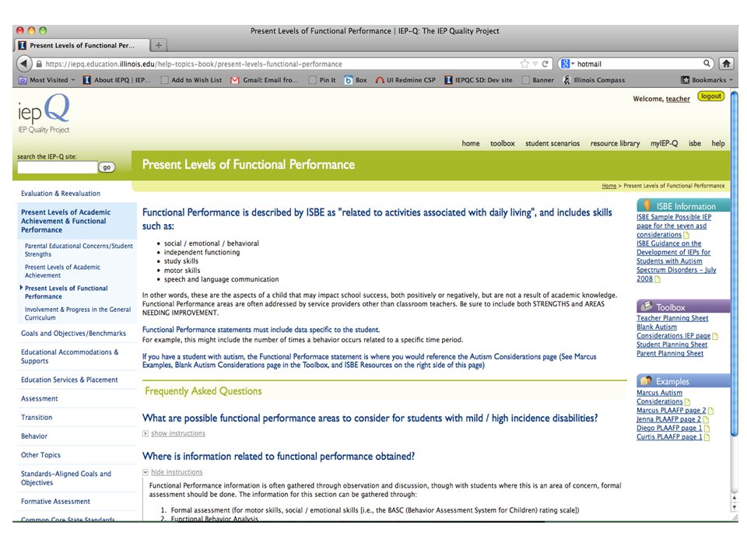Click the search magnifier in hotmail search box
Viewport: 747px width, 560px height.
[x=707, y=63]
